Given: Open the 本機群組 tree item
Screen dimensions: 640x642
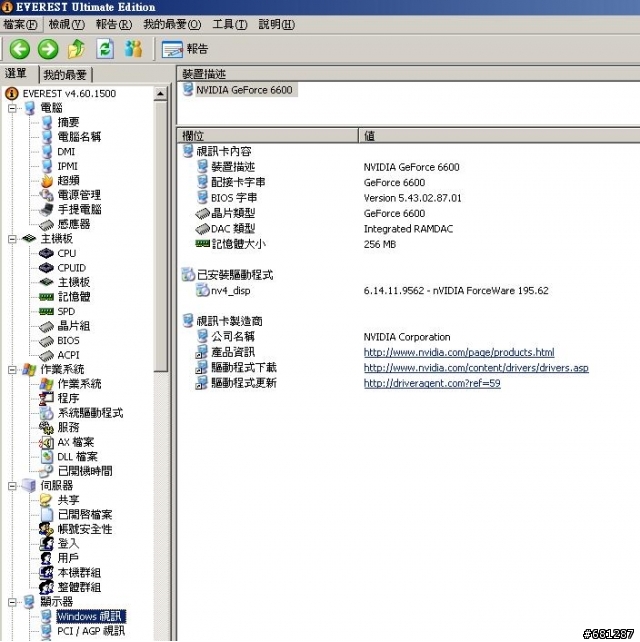Looking at the screenshot, I should pyautogui.click(x=79, y=573).
